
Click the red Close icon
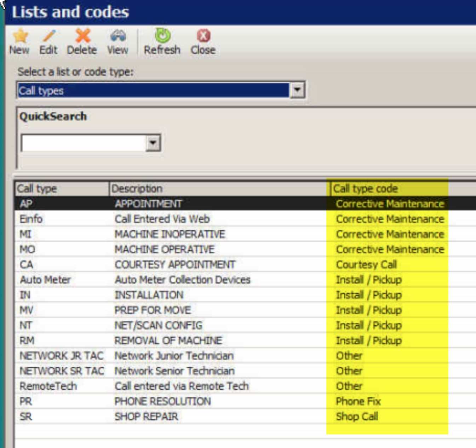coord(203,36)
